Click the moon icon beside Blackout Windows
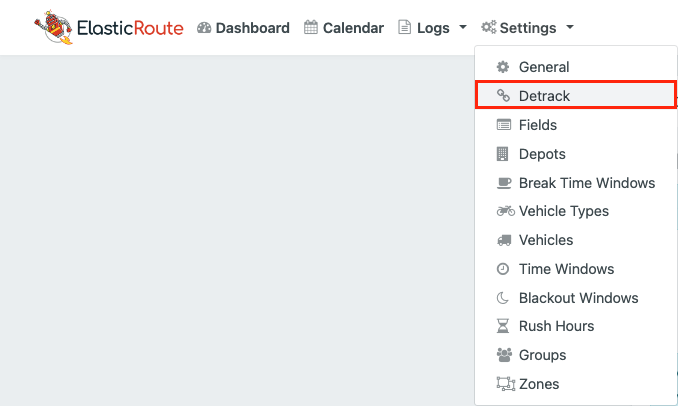 point(502,298)
